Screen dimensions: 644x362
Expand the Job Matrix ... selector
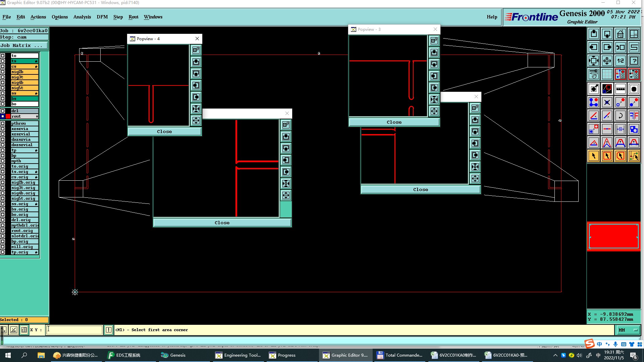tap(23, 46)
